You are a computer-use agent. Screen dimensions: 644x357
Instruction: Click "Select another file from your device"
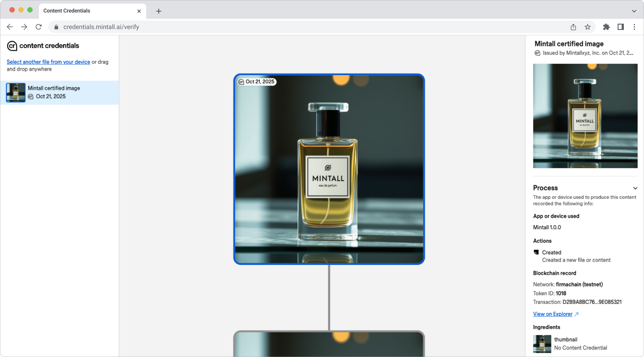(x=48, y=62)
